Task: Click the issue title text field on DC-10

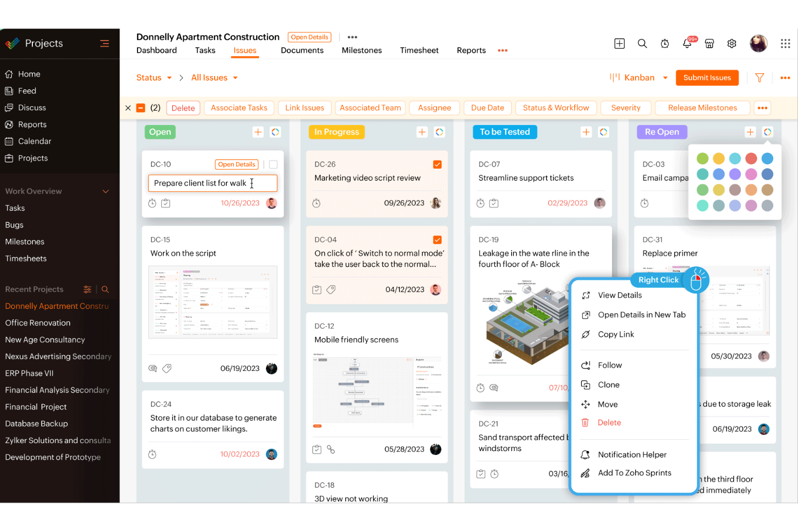Action: (212, 183)
